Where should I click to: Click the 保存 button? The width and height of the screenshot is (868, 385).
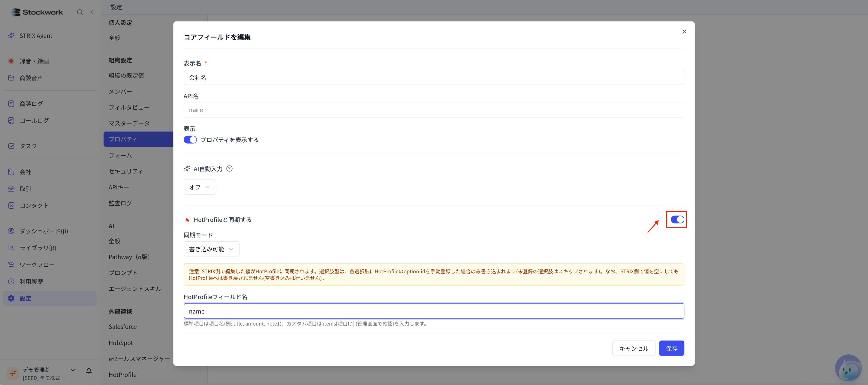[671, 348]
